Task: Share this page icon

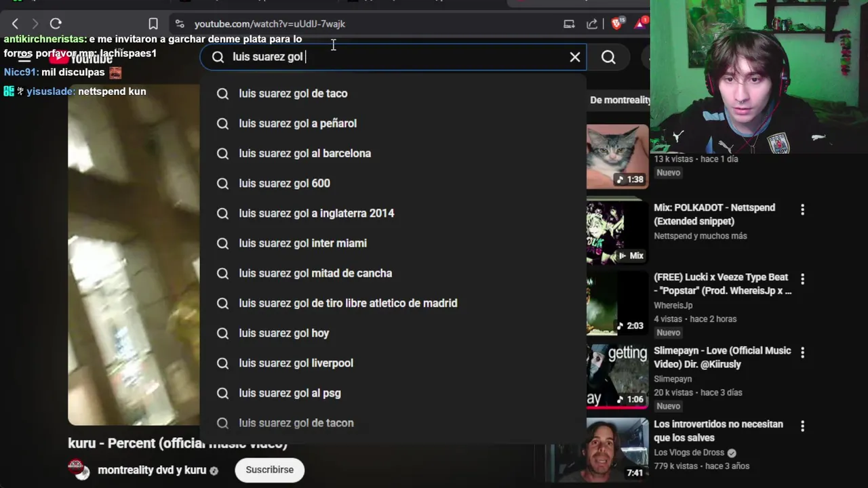Action: [592, 24]
